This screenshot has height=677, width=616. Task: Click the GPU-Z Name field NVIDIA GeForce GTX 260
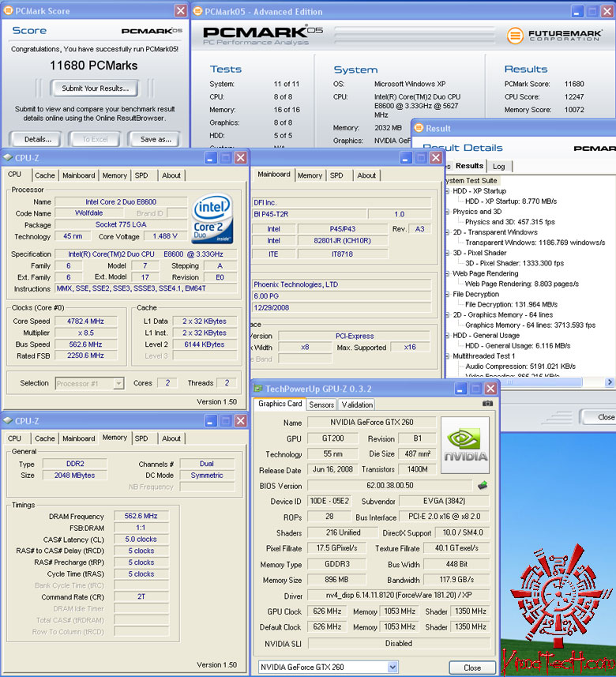coord(372,423)
